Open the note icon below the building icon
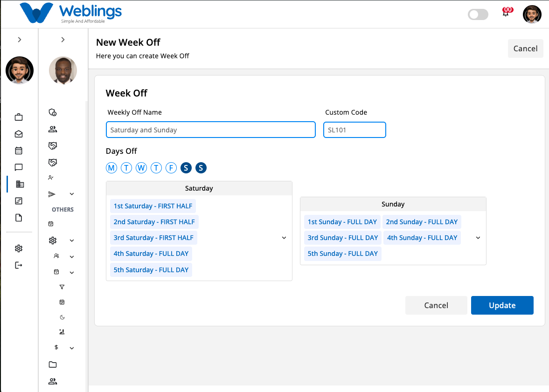Viewport: 549px width, 392px height. click(x=19, y=201)
